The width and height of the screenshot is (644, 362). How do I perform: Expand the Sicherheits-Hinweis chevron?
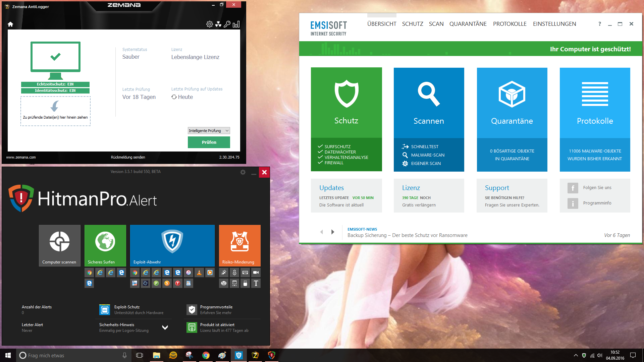point(165,327)
